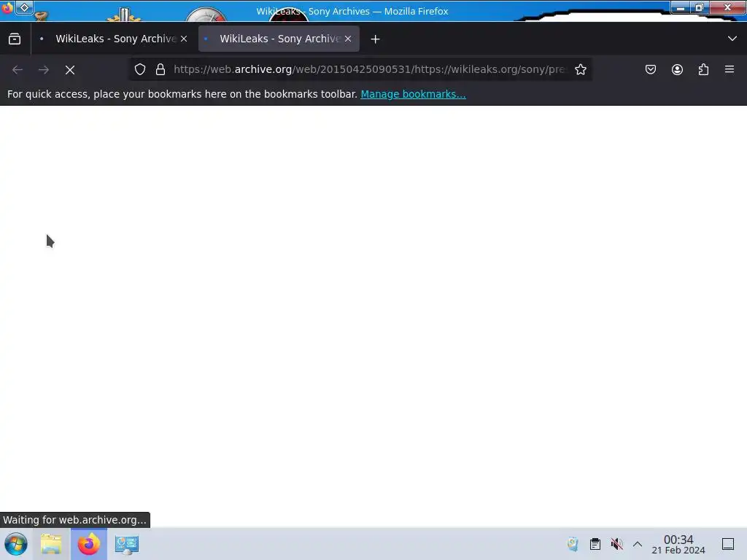The image size is (747, 560).
Task: Stop loading the page
Action: point(70,70)
